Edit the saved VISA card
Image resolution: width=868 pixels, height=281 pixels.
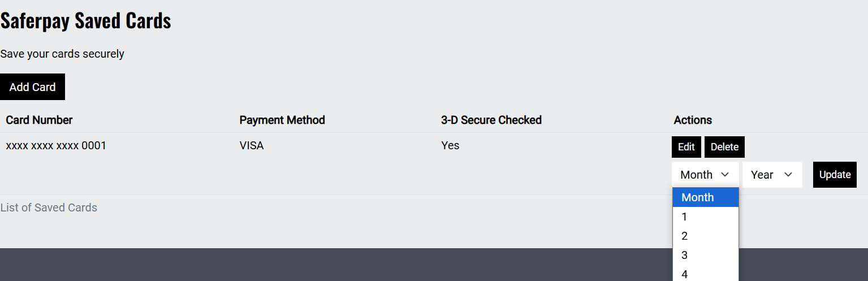[x=686, y=147]
